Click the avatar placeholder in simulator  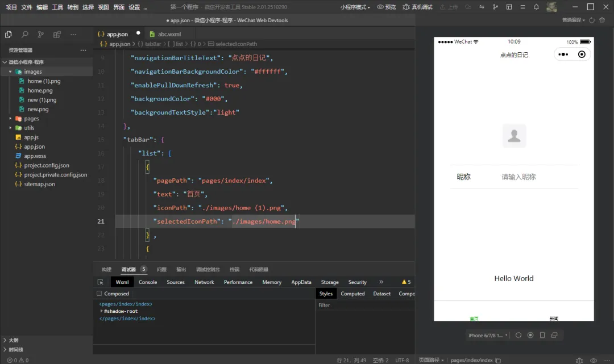tap(514, 136)
